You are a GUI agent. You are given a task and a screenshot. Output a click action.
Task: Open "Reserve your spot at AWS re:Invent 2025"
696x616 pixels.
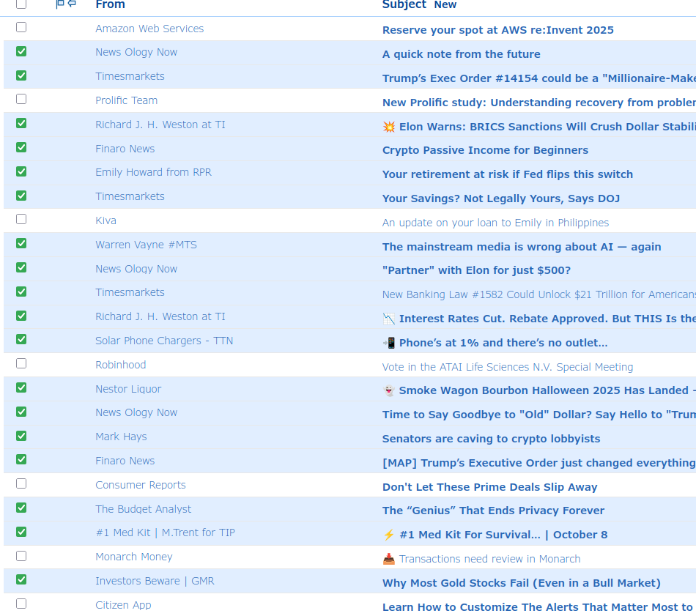coord(497,30)
